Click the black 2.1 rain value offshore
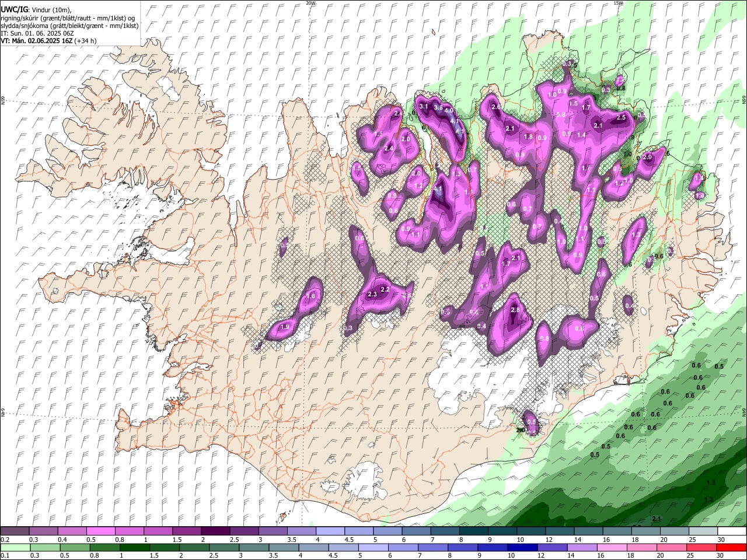The height and width of the screenshot is (560, 747). [656, 519]
